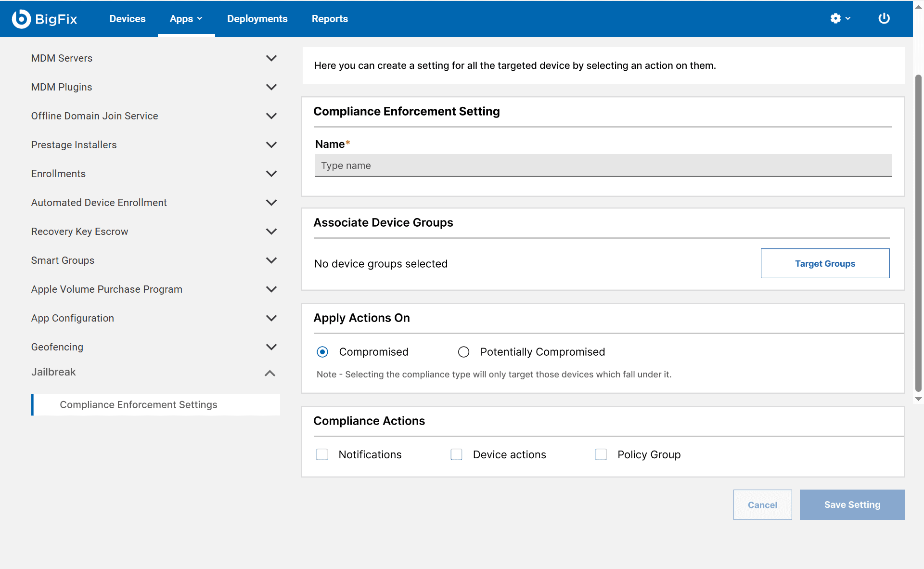Check the Device actions checkbox
Viewport: 924px width, 569px height.
(456, 454)
